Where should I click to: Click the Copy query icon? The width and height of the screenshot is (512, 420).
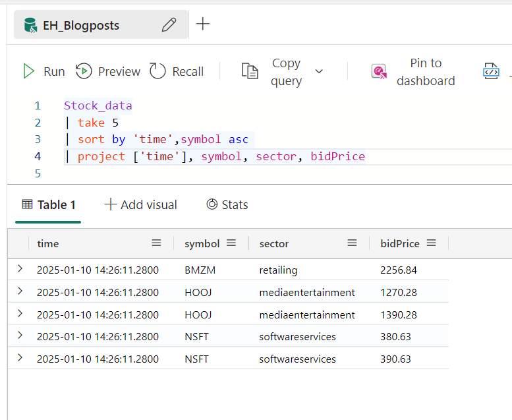tap(249, 71)
